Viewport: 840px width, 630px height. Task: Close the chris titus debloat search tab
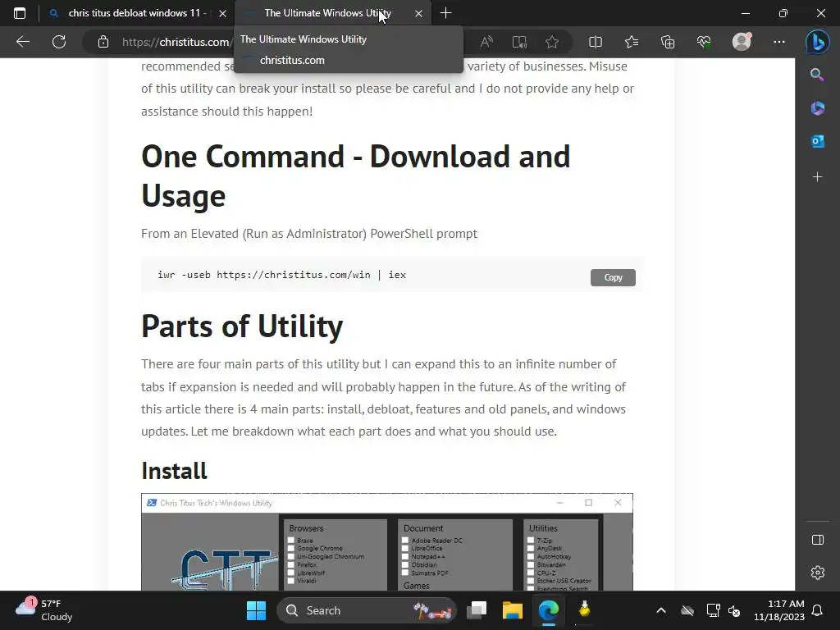point(222,13)
